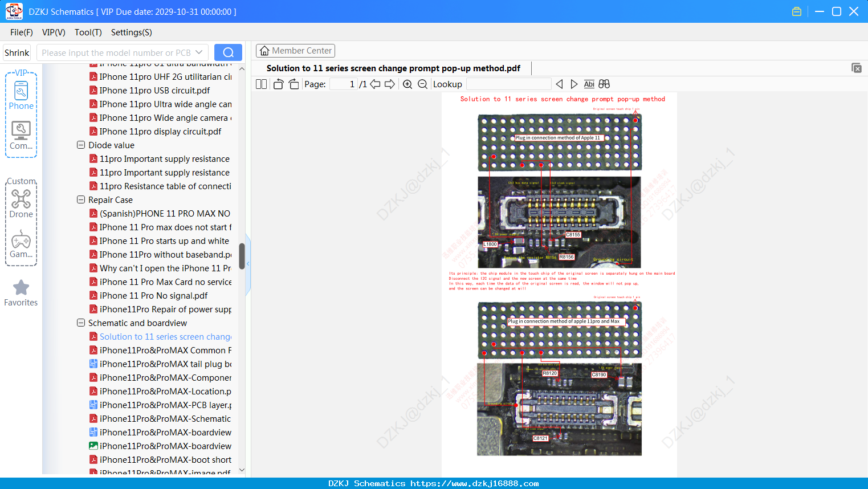Open the Settings(S) menu
The height and width of the screenshot is (489, 868).
132,32
